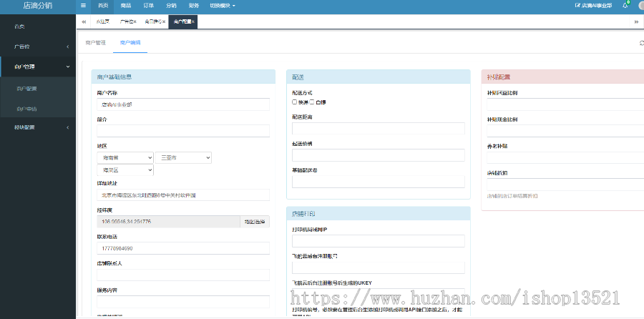Screen dimensions: 644x319
Task: Click 首页 in the left sidebar
Action: click(38, 26)
